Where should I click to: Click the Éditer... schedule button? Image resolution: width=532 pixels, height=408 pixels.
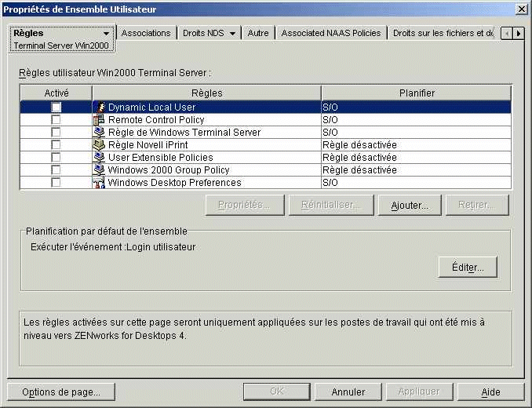click(x=468, y=268)
